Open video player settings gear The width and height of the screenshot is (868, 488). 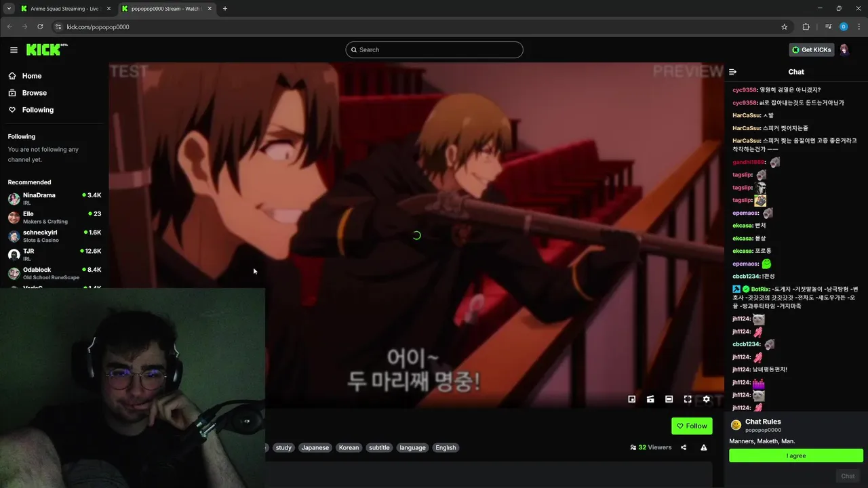[706, 399]
